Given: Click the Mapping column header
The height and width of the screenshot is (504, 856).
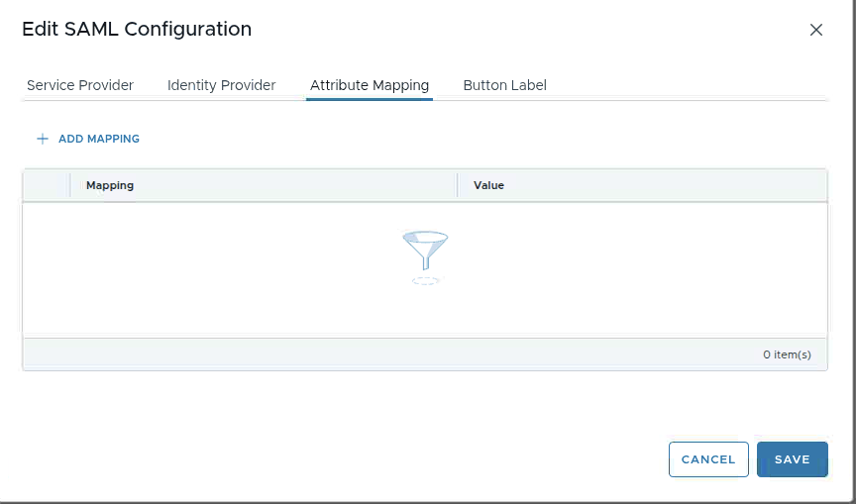Looking at the screenshot, I should (110, 185).
